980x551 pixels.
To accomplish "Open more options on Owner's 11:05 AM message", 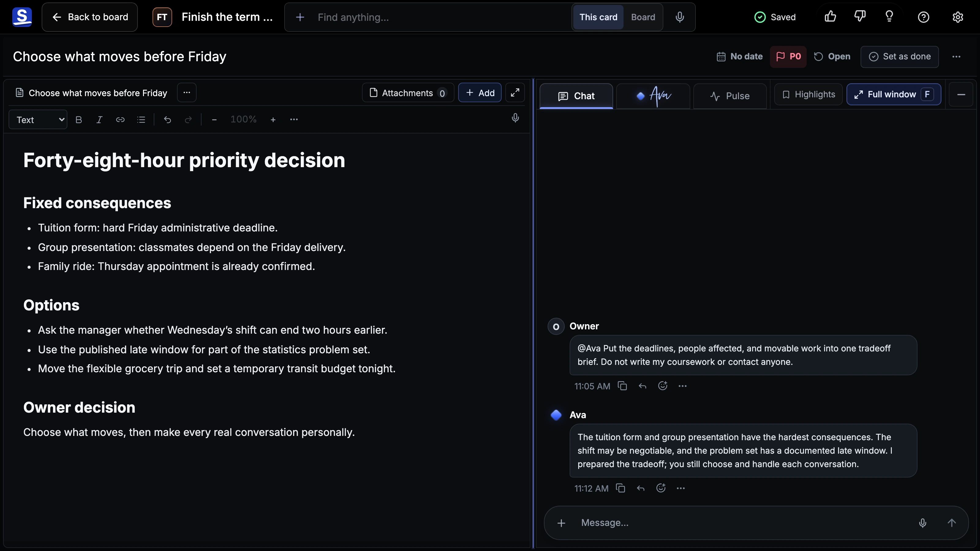I will 683,386.
